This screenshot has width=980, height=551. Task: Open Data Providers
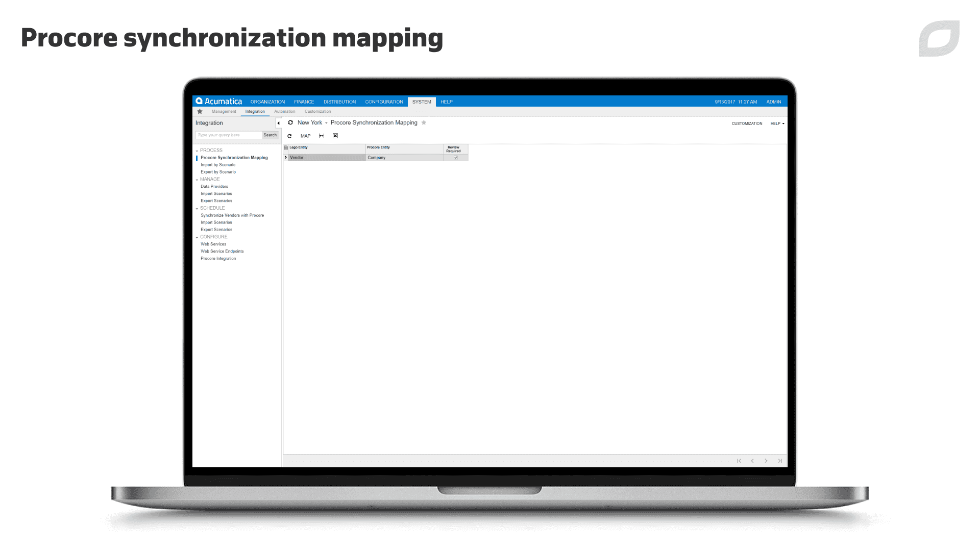pyautogui.click(x=214, y=186)
